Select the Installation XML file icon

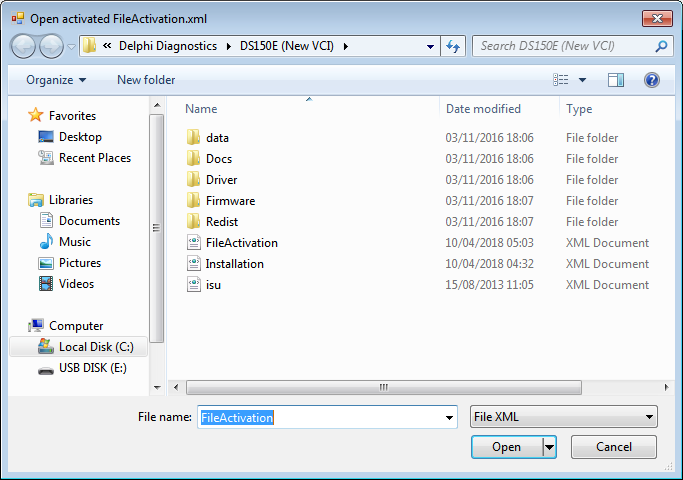(194, 263)
